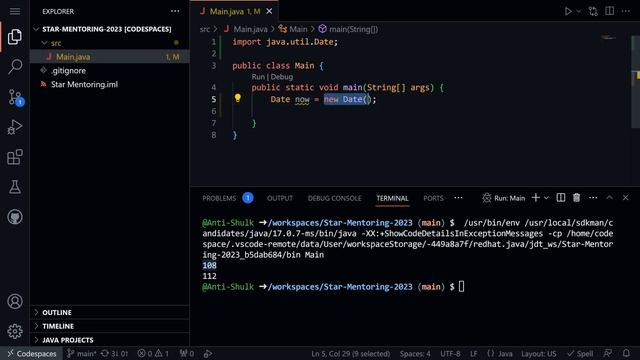Viewport: 640px width, 360px height.
Task: Click the main branch in status bar
Action: click(x=82, y=353)
